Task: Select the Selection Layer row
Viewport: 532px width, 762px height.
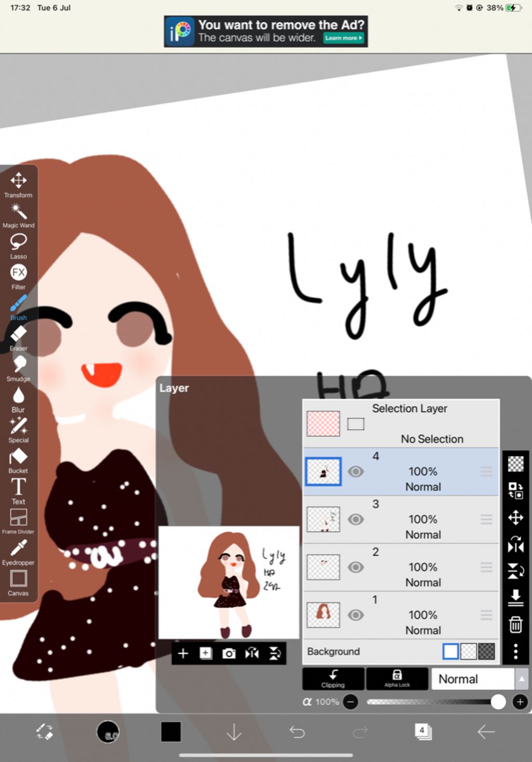Action: coord(401,423)
